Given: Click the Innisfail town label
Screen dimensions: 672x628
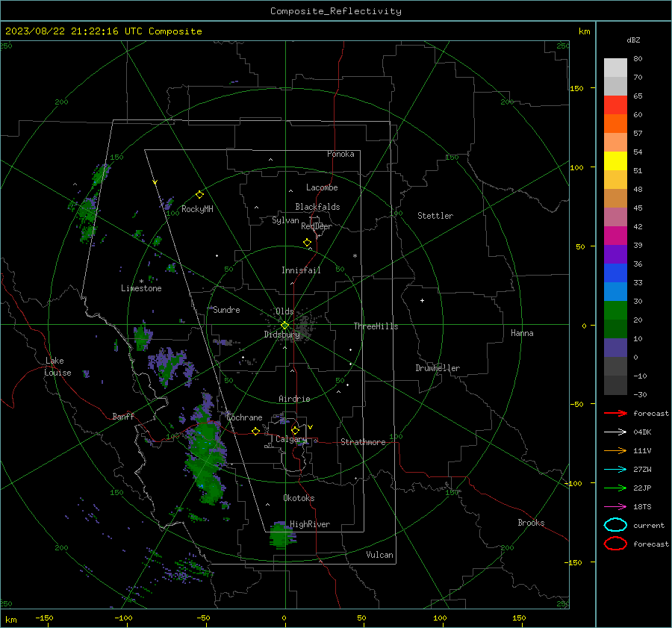Looking at the screenshot, I should (x=301, y=270).
